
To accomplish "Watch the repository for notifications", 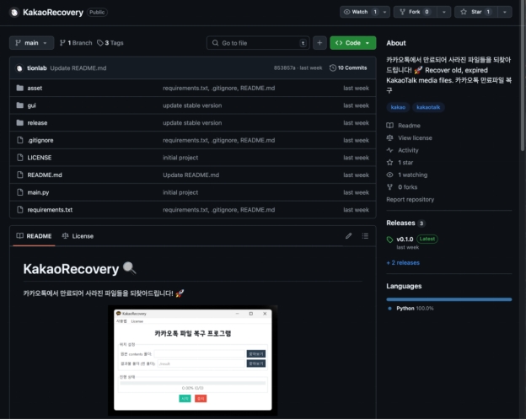I will click(358, 13).
